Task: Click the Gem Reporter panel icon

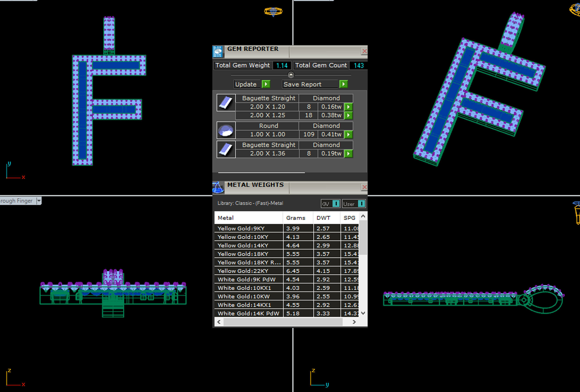Action: click(x=218, y=52)
